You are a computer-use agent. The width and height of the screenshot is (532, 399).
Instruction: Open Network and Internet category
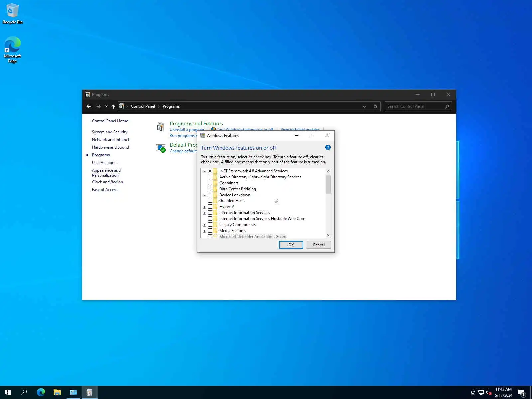[x=111, y=140]
